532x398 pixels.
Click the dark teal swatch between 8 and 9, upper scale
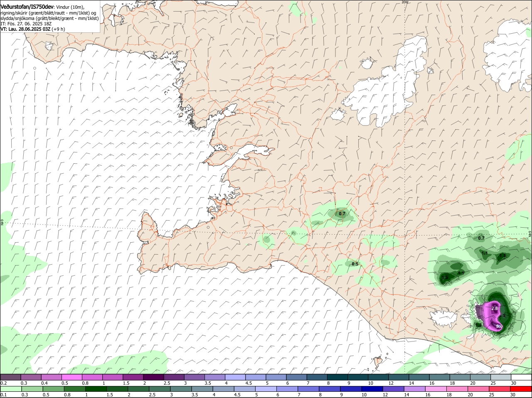click(337, 377)
